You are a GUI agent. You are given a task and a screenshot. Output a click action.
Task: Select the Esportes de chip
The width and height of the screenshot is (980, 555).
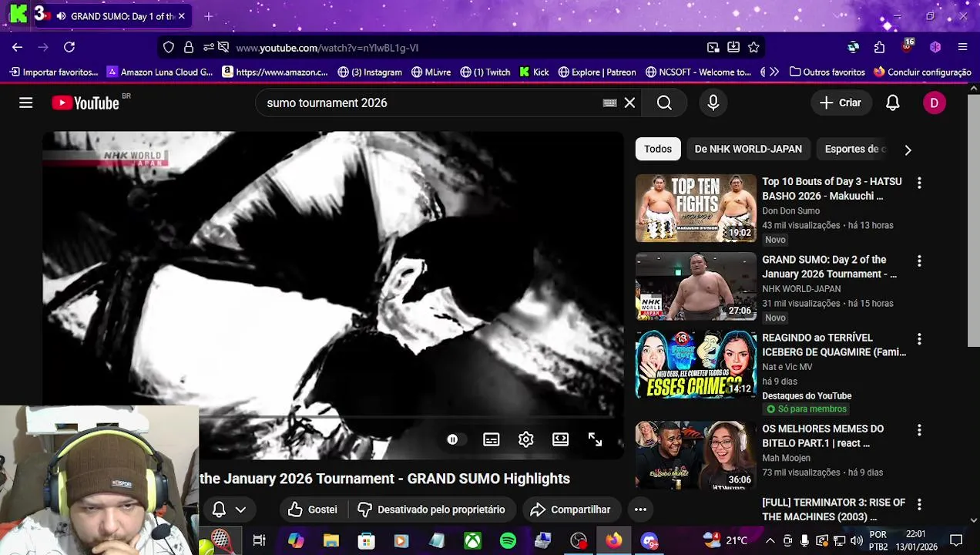853,149
